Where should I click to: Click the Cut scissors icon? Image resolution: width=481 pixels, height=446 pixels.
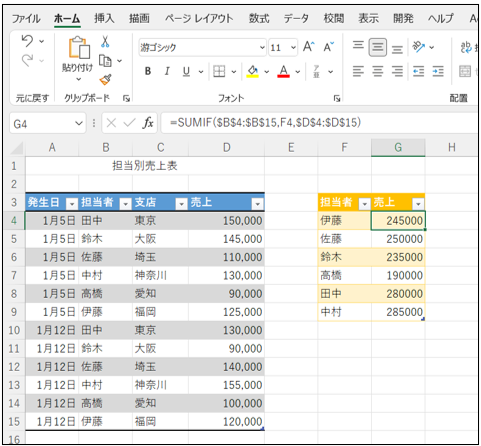pyautogui.click(x=105, y=41)
